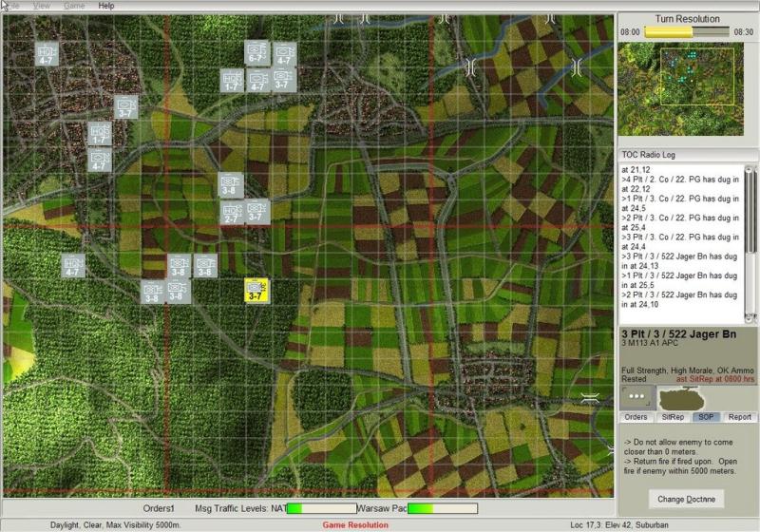The height and width of the screenshot is (532, 760).
Task: Select the lone 3-8 unit above the 2-7 counter
Action: click(230, 184)
